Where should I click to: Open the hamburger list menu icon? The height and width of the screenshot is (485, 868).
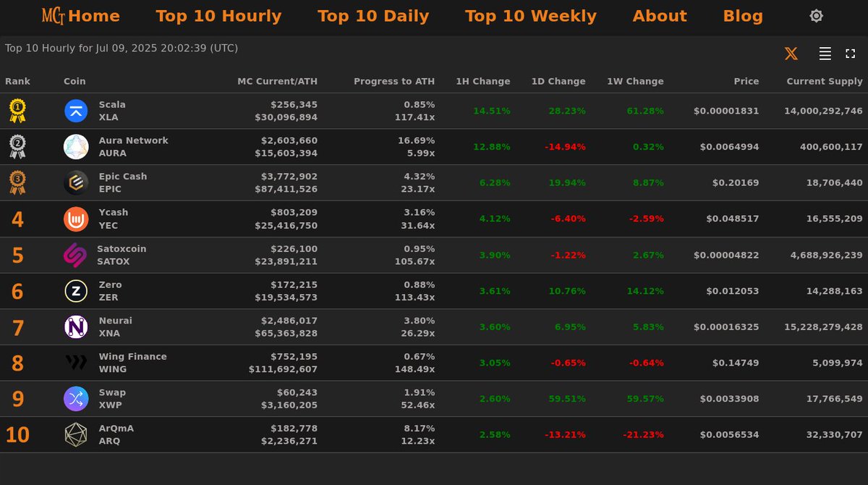(825, 54)
